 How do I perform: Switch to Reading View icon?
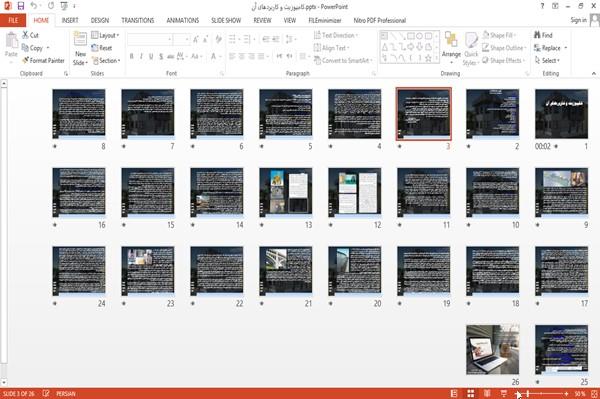[x=487, y=393]
